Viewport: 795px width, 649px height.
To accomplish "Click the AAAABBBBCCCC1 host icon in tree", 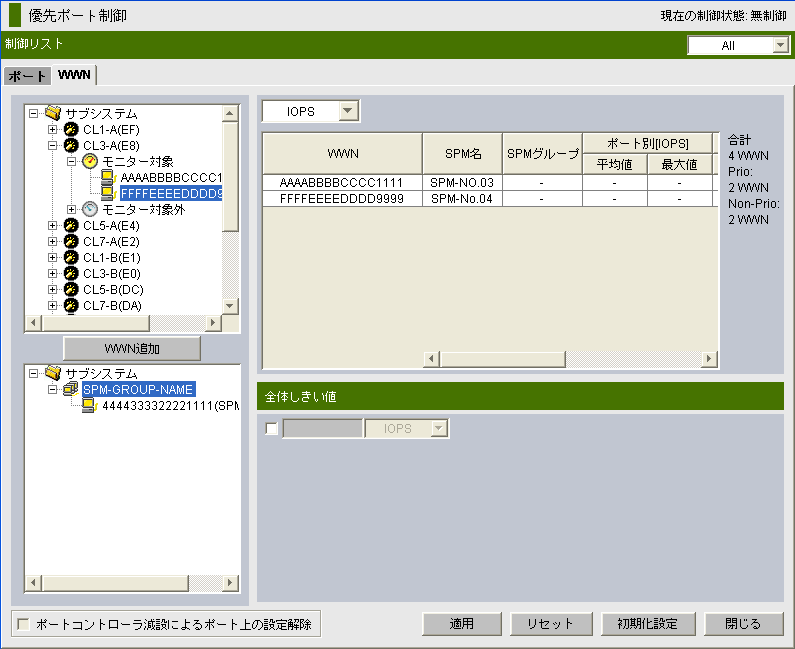I will click(109, 177).
